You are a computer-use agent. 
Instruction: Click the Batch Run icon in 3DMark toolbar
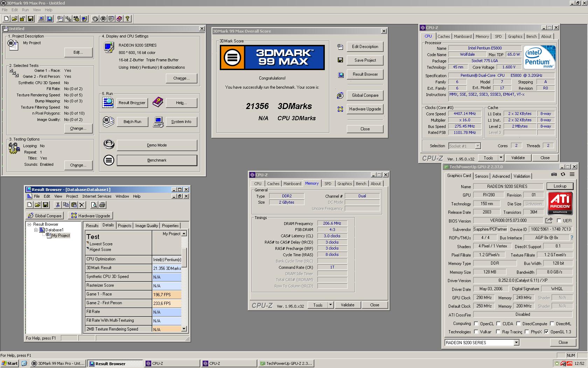pos(111,19)
